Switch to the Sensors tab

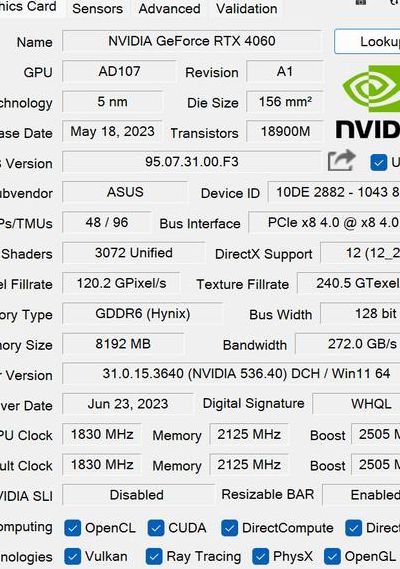pos(97,8)
